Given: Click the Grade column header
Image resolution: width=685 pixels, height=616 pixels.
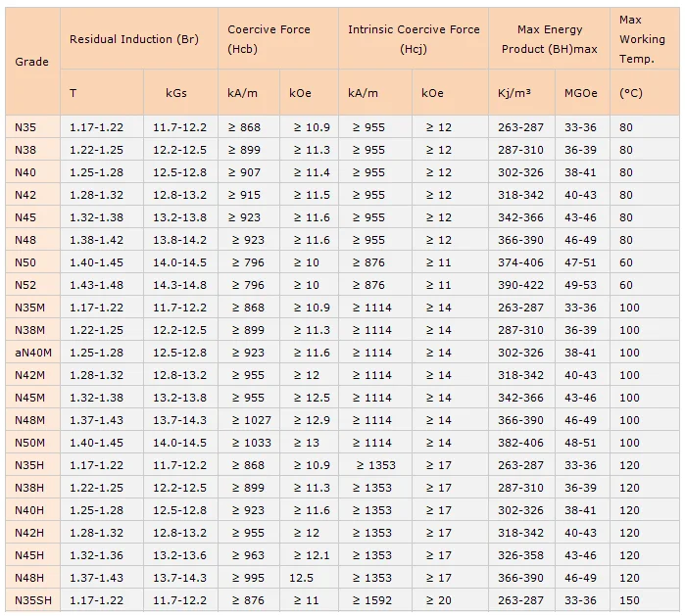Looking at the screenshot, I should [x=32, y=62].
